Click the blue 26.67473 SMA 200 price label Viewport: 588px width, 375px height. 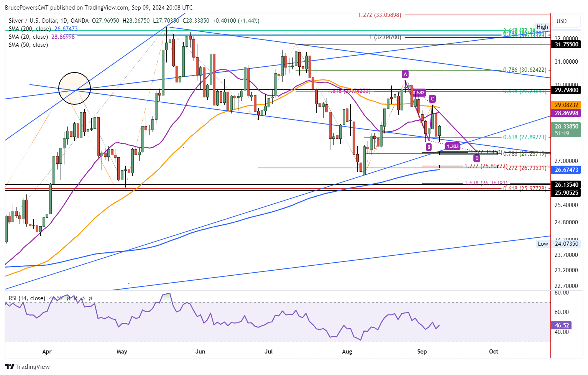click(x=566, y=169)
